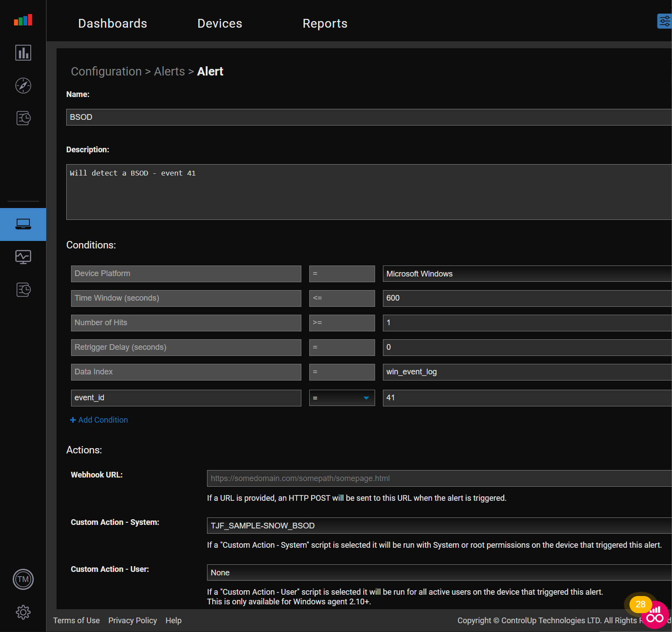Select the highlighted laptop devices sidebar icon
This screenshot has width=672, height=632.
click(23, 224)
